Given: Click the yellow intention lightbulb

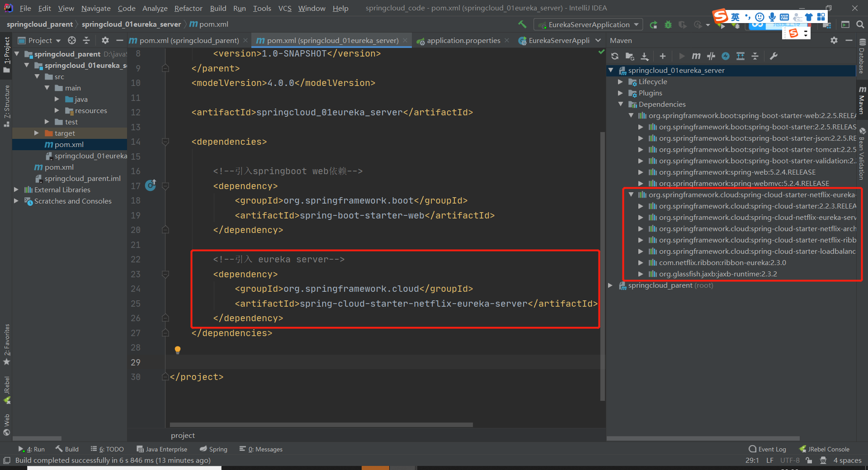Looking at the screenshot, I should point(178,350).
